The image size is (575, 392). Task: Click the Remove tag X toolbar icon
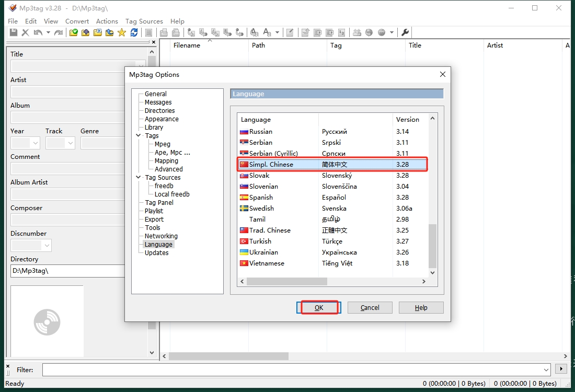(x=25, y=32)
